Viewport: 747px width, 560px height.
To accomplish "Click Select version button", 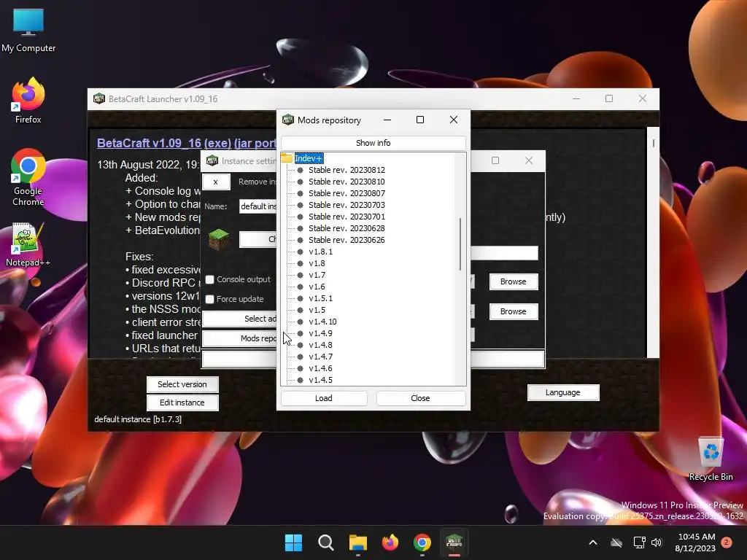I will [182, 384].
